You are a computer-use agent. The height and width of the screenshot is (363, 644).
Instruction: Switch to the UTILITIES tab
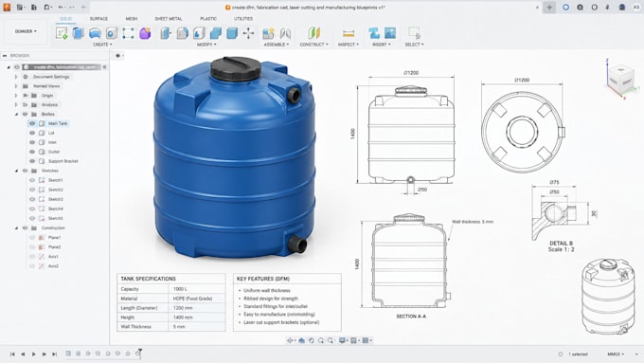click(x=243, y=19)
